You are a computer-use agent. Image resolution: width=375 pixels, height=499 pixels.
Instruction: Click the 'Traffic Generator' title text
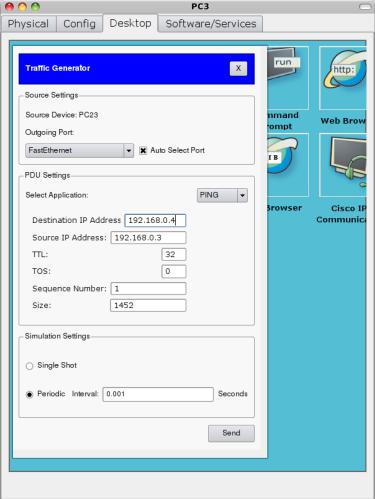pos(58,68)
